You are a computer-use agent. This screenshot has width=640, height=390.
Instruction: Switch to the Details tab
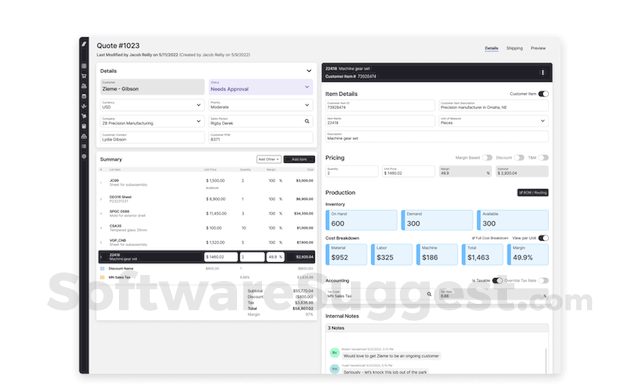pyautogui.click(x=491, y=48)
